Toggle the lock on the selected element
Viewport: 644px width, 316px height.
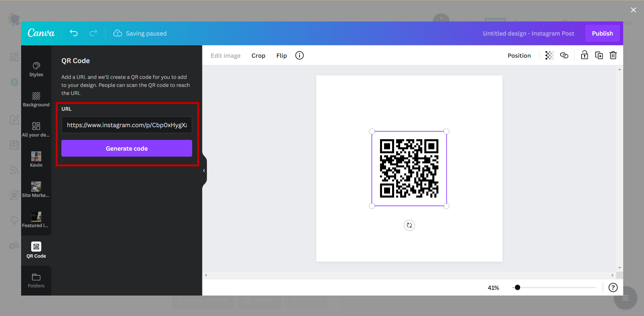pos(584,55)
